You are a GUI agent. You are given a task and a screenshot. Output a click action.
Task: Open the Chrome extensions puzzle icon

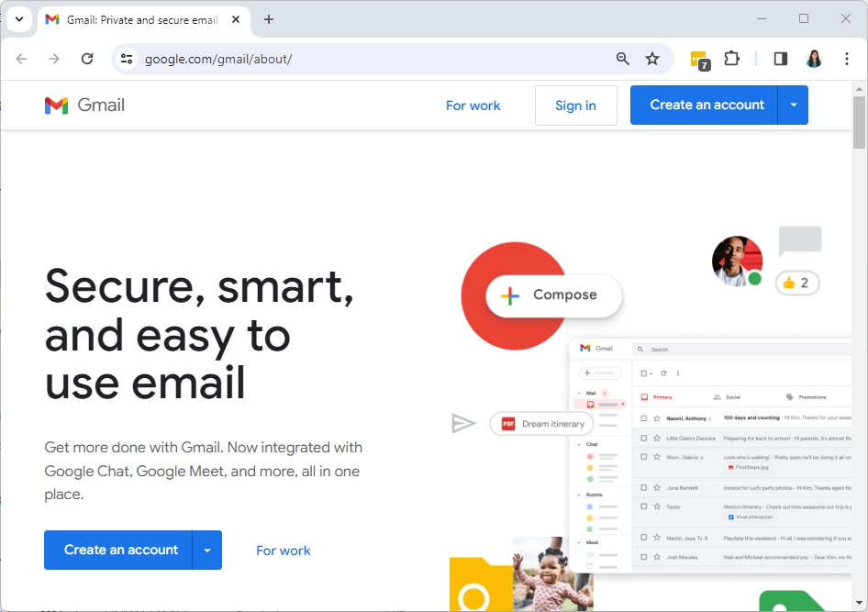point(731,58)
